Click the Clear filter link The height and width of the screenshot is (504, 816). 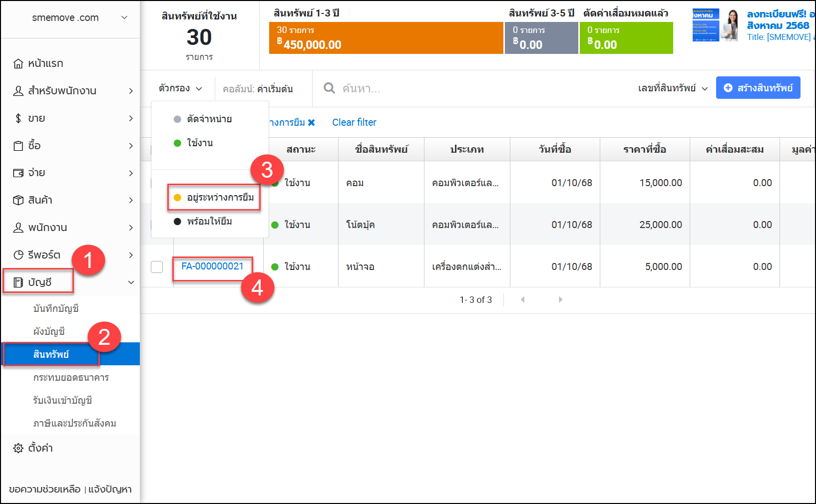tap(354, 122)
